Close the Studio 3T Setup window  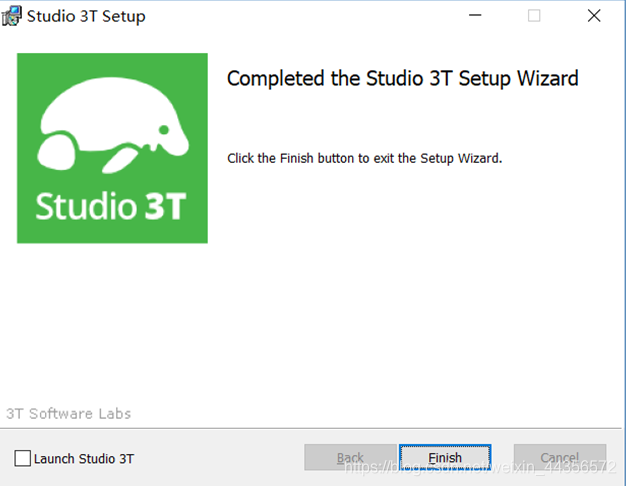(594, 16)
